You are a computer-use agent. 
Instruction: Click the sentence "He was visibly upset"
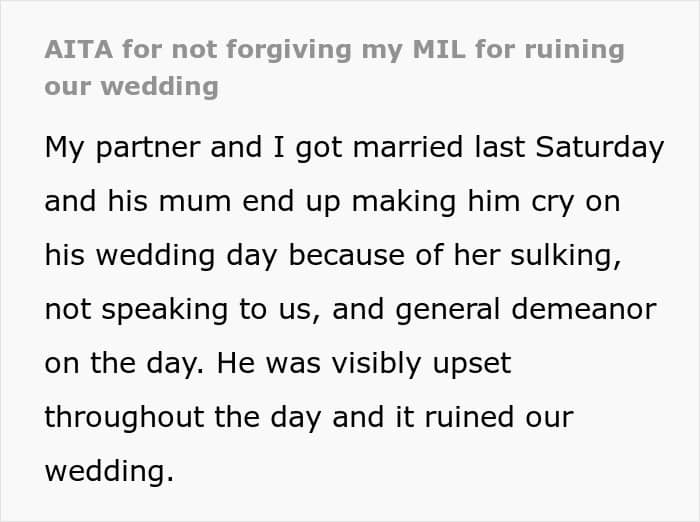pos(364,363)
